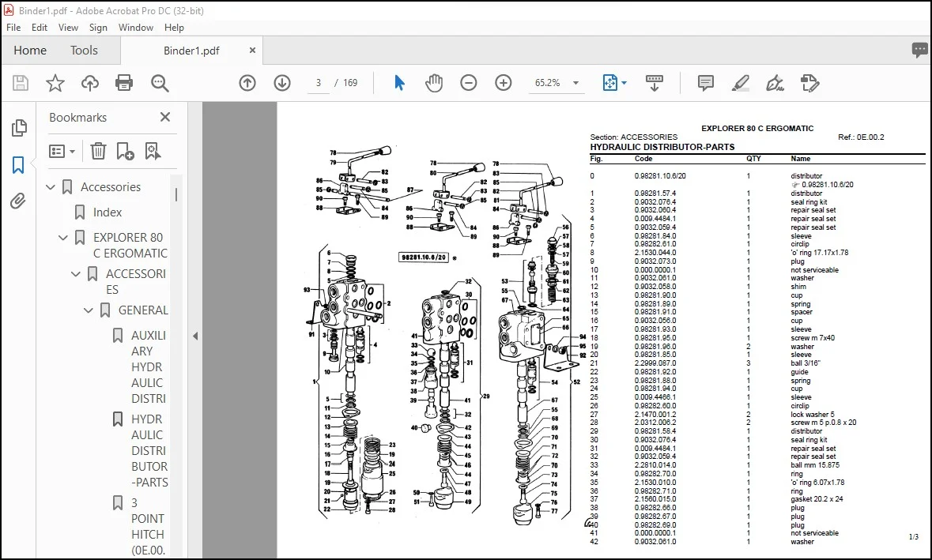This screenshot has height=560, width=932.
Task: Add a new bookmark
Action: pos(125,152)
